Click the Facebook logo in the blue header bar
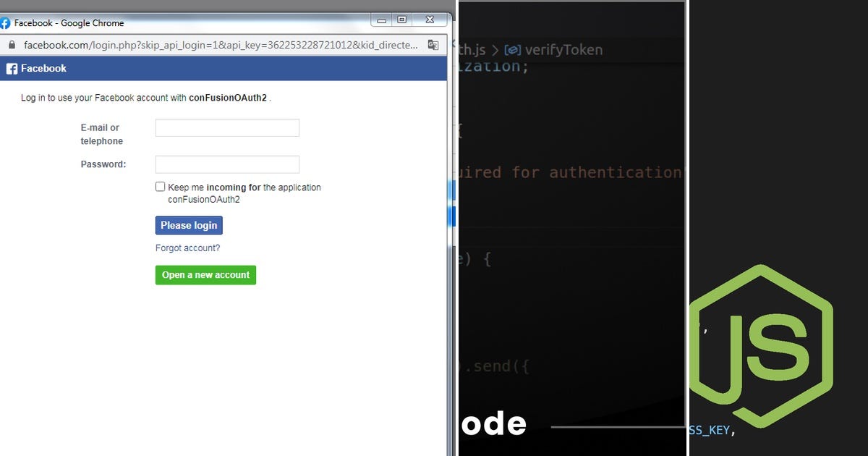This screenshot has width=868, height=456. 11,68
